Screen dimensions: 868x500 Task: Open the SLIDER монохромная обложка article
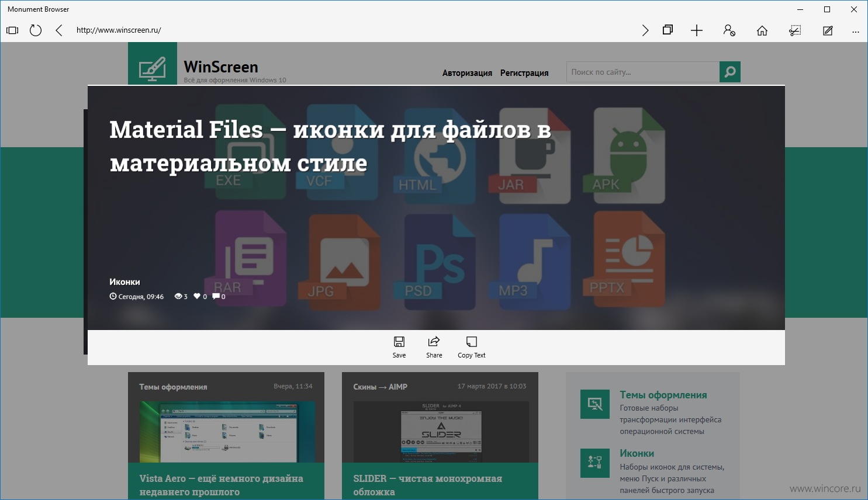[427, 485]
